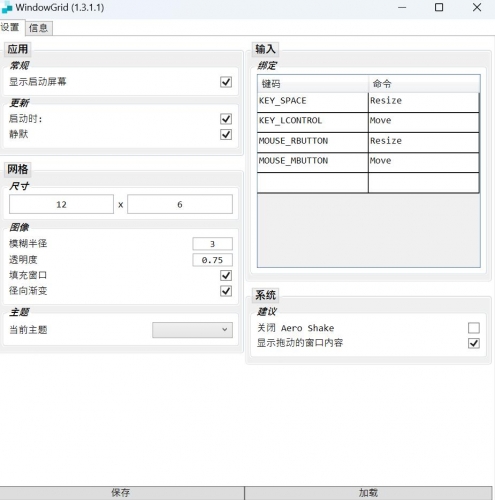Click the 模糊半径 value field
This screenshot has width=495, height=500.
click(x=212, y=244)
